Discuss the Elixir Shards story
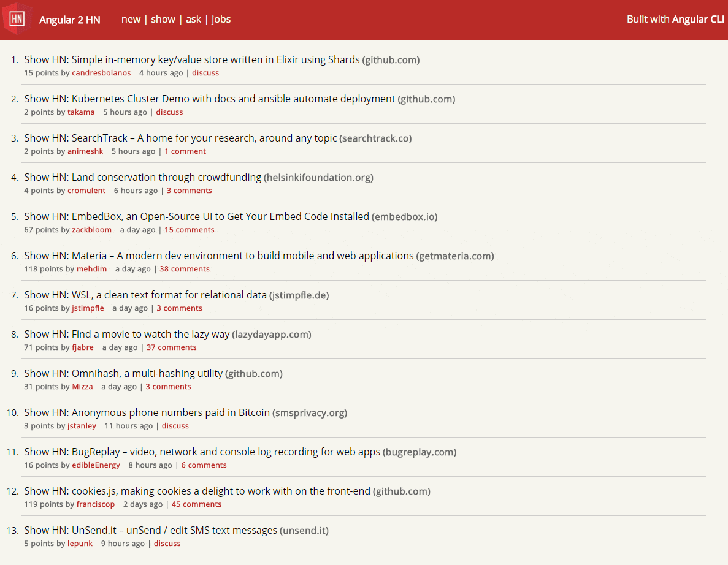 pyautogui.click(x=205, y=73)
